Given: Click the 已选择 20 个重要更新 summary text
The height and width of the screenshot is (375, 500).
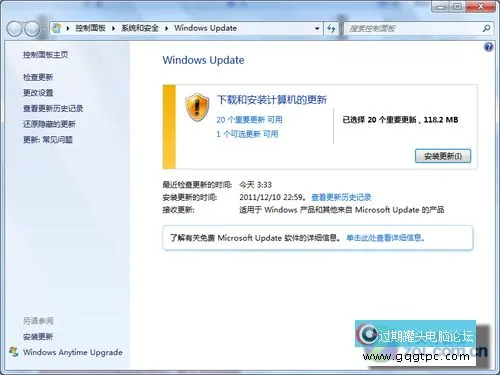Looking at the screenshot, I should click(400, 120).
